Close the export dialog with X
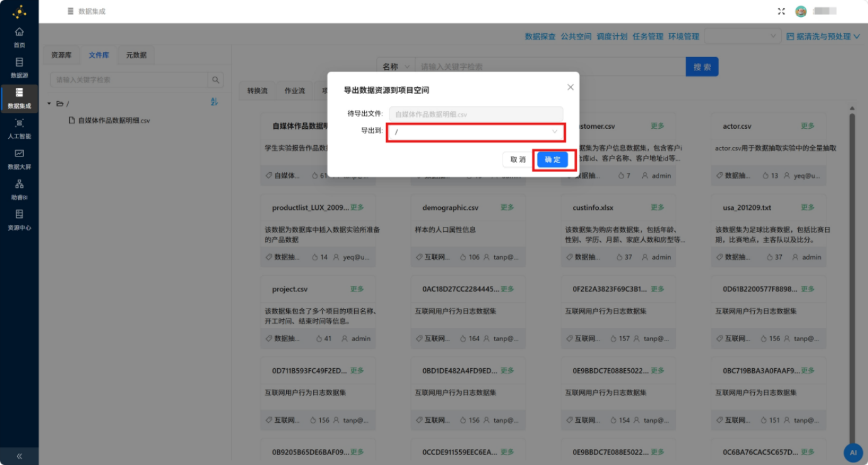The image size is (868, 465). (x=570, y=87)
